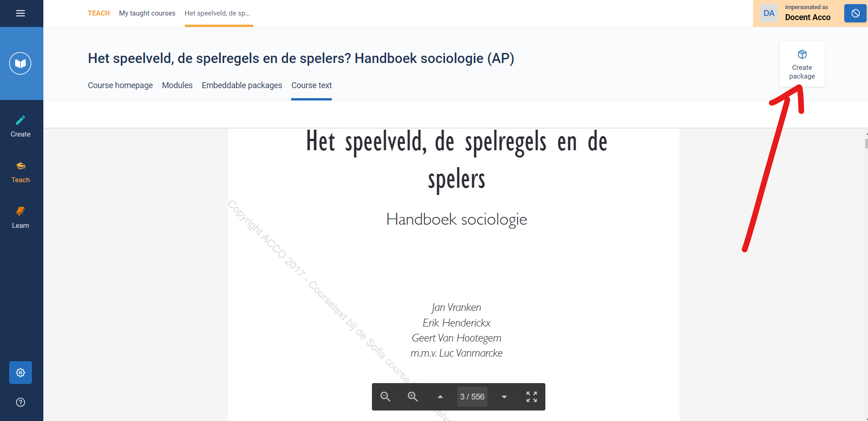Image resolution: width=868 pixels, height=421 pixels.
Task: Open the Learn section in sidebar
Action: (x=21, y=218)
